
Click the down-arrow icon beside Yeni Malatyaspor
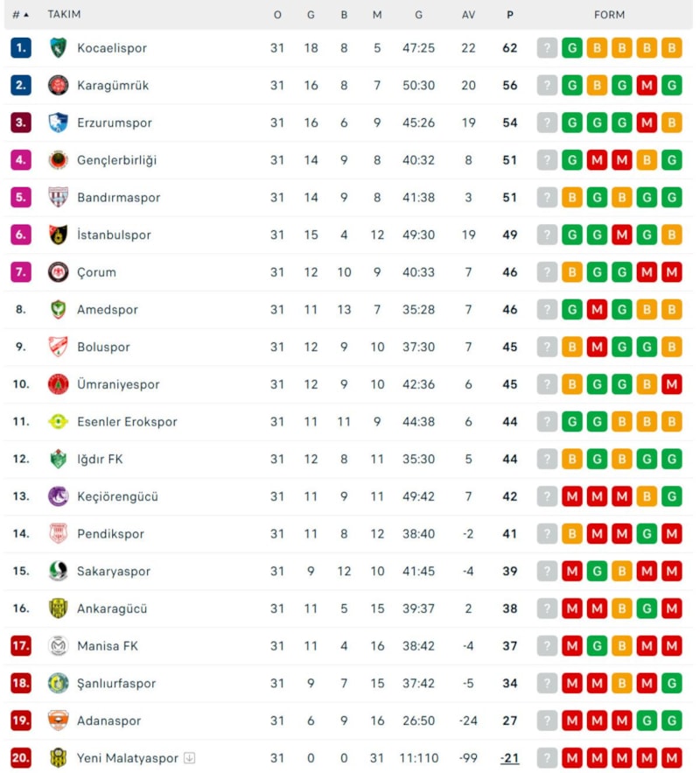[x=190, y=758]
